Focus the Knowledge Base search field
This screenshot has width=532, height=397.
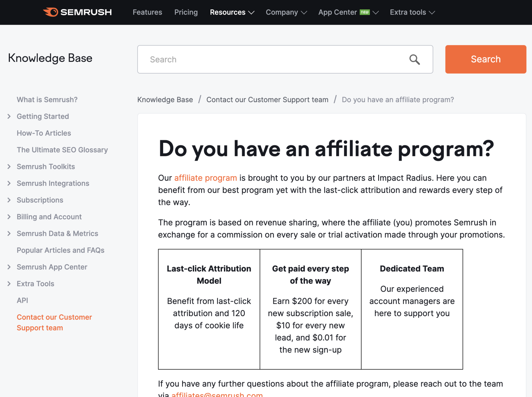pos(273,60)
